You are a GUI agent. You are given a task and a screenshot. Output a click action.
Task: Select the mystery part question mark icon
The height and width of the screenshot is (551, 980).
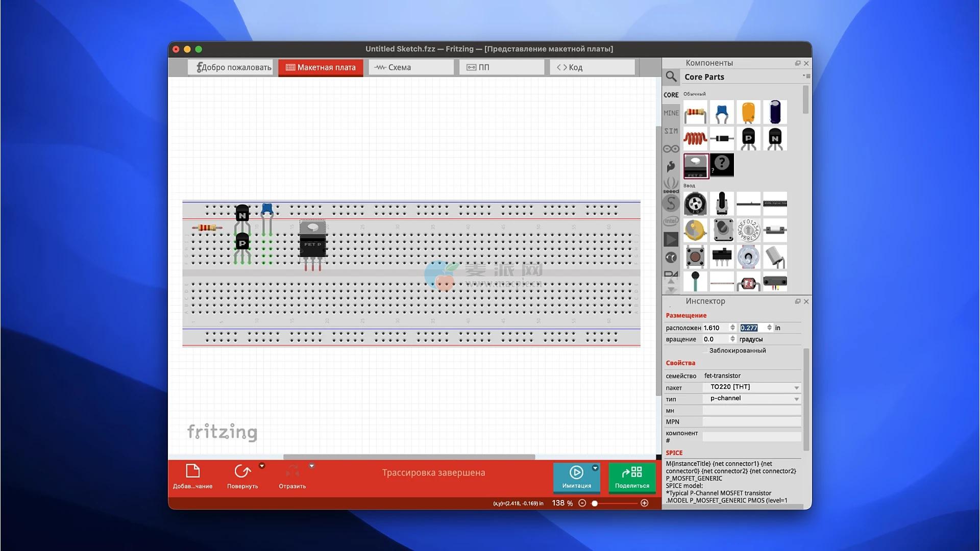(x=722, y=165)
